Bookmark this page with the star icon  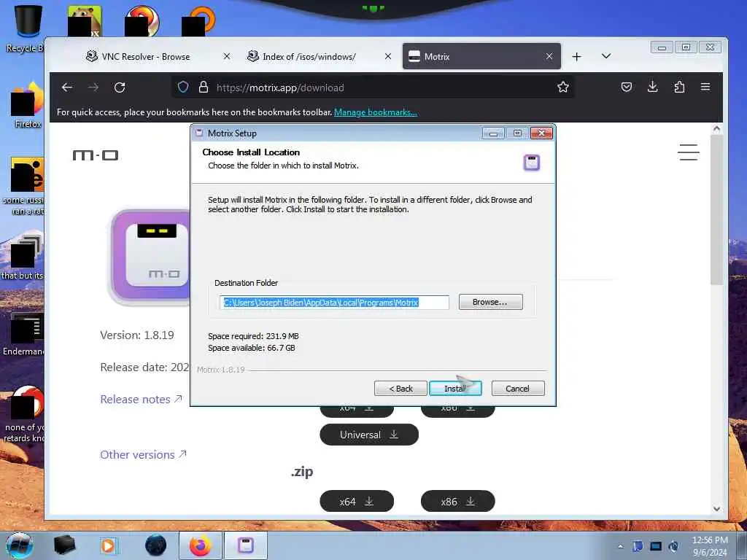(563, 87)
